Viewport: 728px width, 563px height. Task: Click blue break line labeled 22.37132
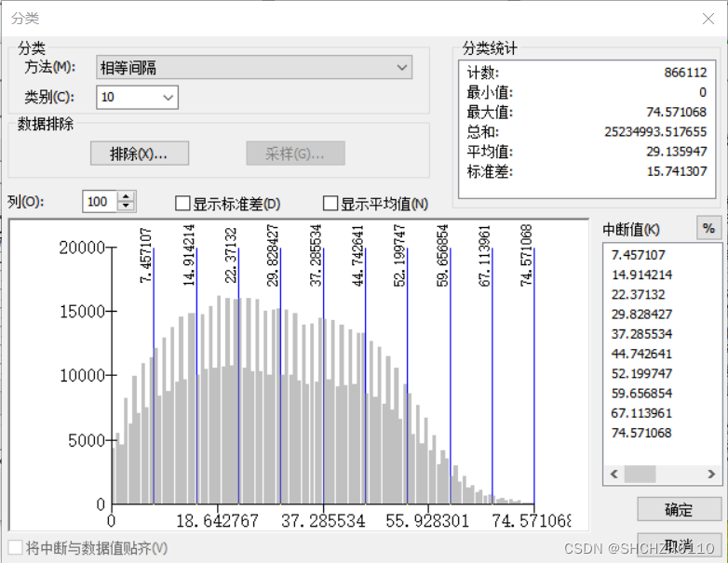238,376
